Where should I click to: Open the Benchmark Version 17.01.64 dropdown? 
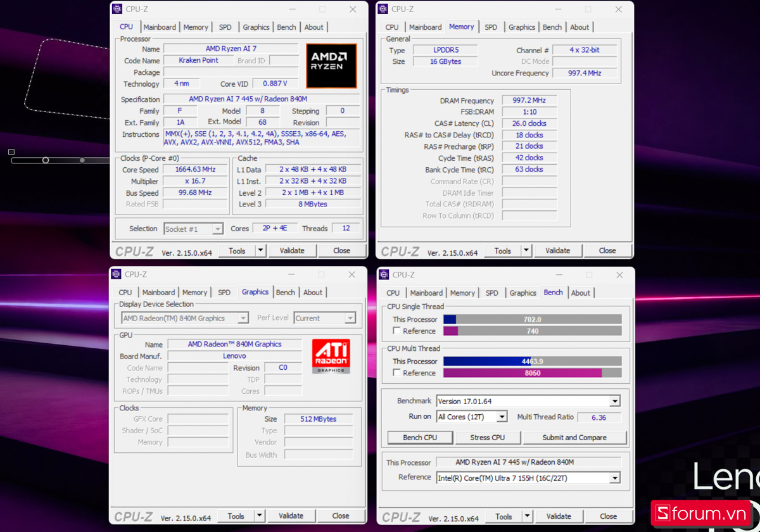click(614, 402)
